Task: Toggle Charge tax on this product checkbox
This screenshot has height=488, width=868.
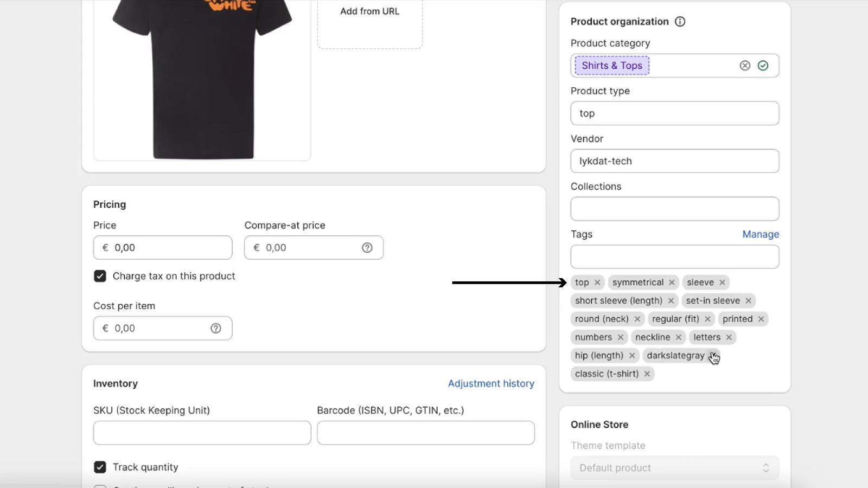Action: coord(100,276)
